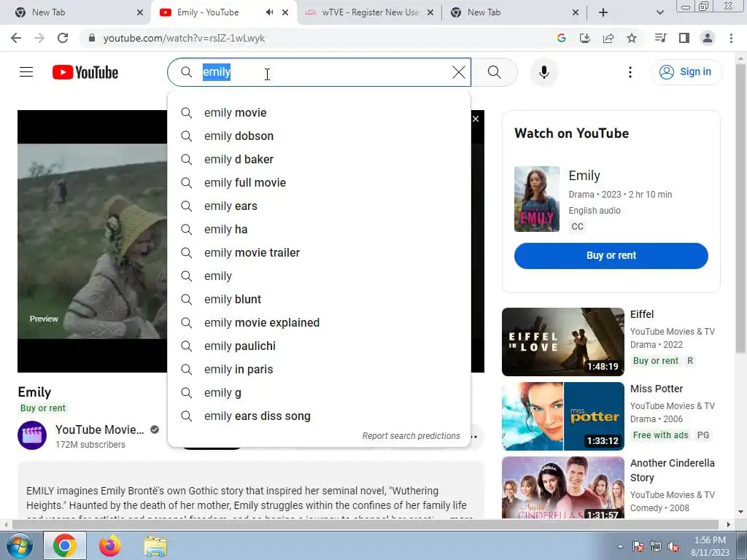Choose suggestion 'emily movie trailer'
The height and width of the screenshot is (560, 747).
click(x=319, y=253)
